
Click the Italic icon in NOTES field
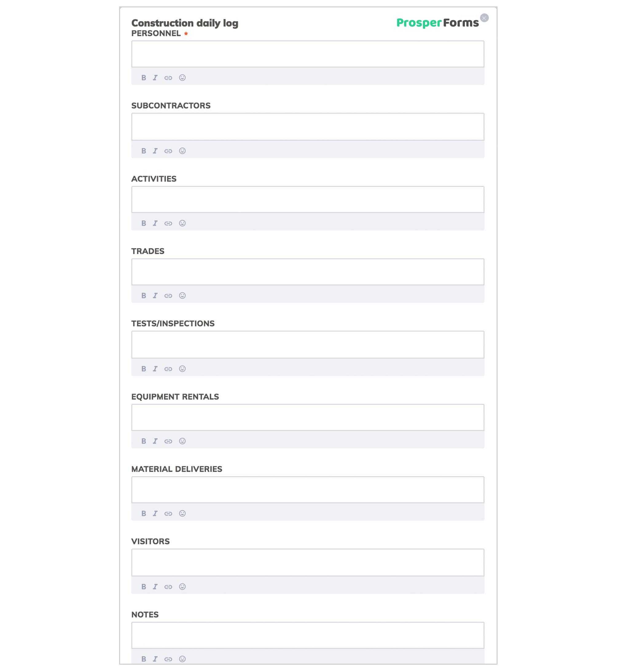[x=155, y=658]
